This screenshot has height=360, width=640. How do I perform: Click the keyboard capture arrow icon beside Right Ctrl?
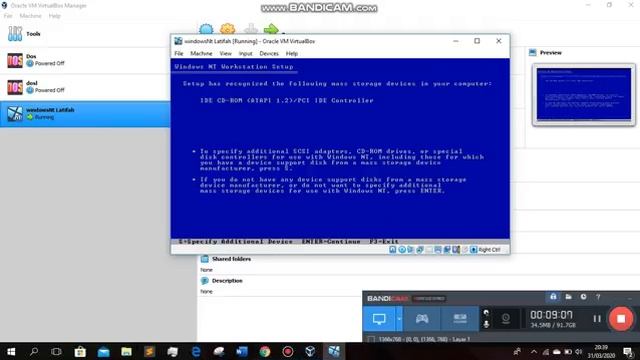(x=473, y=249)
